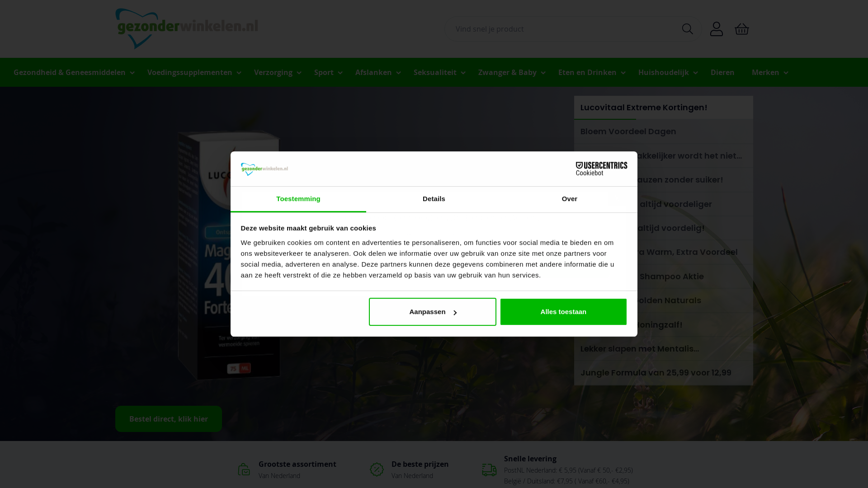Open the Zwanger & Baby menu
Screen dimensions: 868x488
coord(511,72)
